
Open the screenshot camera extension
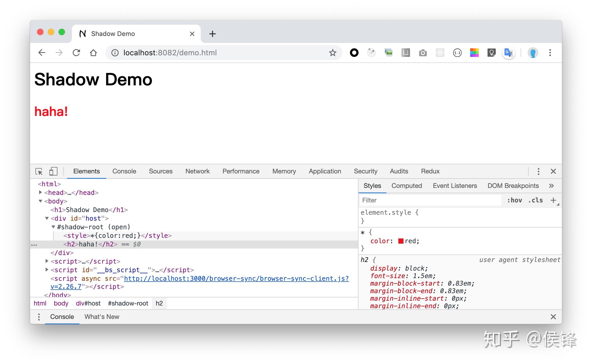point(423,53)
